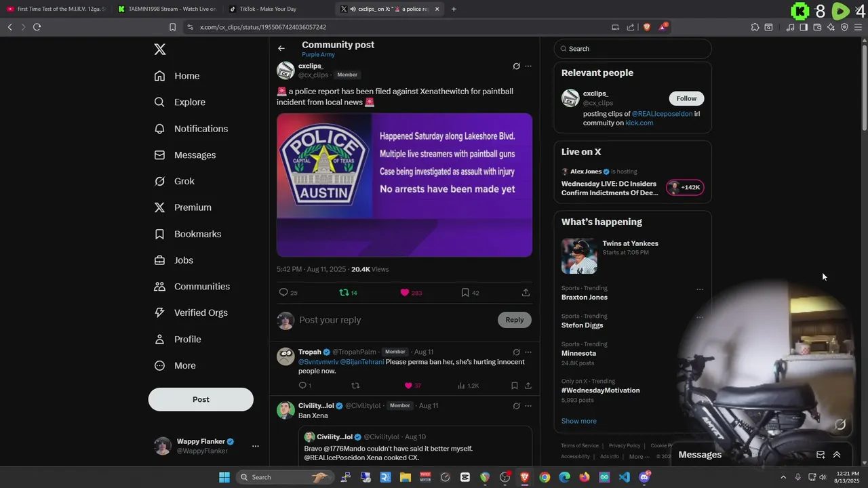Viewport: 868px width, 488px height.
Task: Open the More menu in the left sidebar
Action: tap(175, 365)
